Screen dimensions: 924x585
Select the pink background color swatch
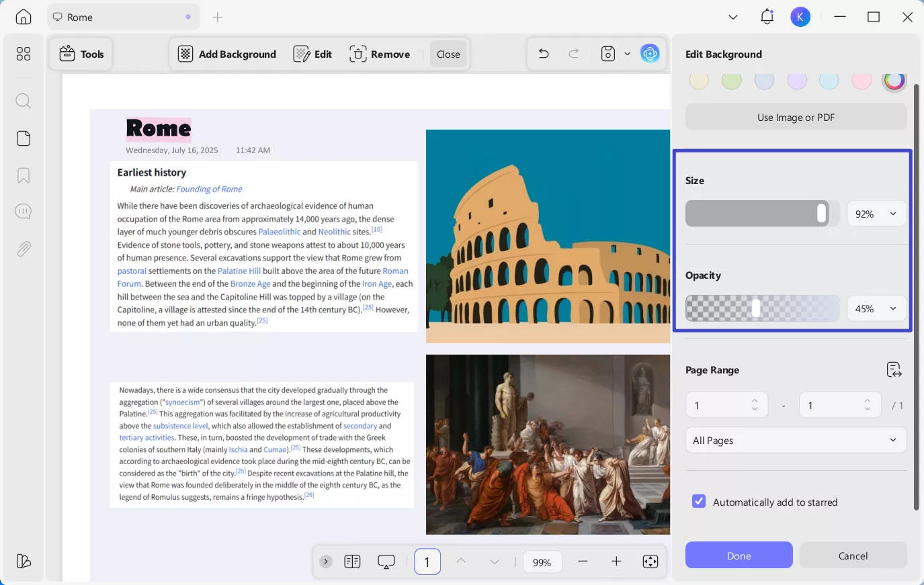coord(862,81)
